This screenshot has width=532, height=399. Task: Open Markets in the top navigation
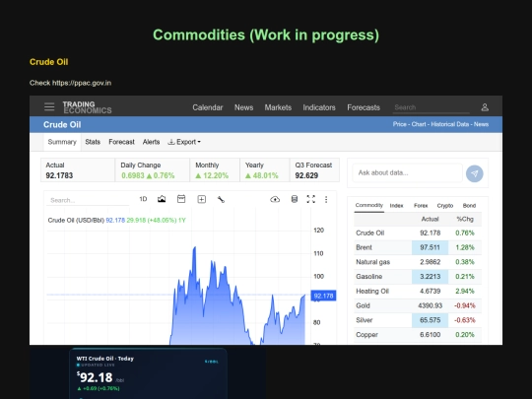[278, 107]
